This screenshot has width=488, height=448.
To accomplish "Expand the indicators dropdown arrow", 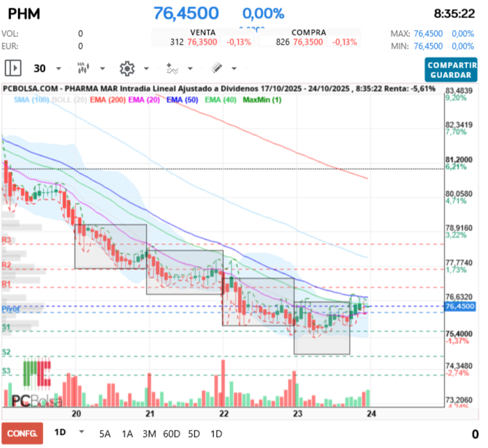I will pyautogui.click(x=190, y=68).
